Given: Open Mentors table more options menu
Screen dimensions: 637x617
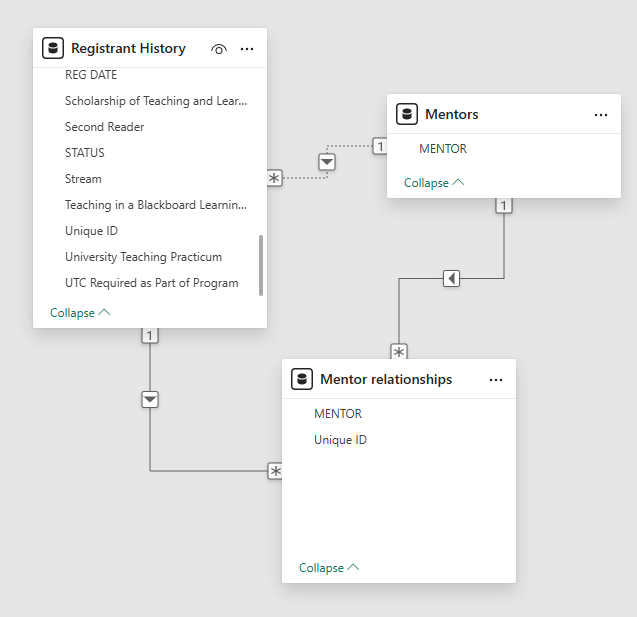Looking at the screenshot, I should click(601, 115).
